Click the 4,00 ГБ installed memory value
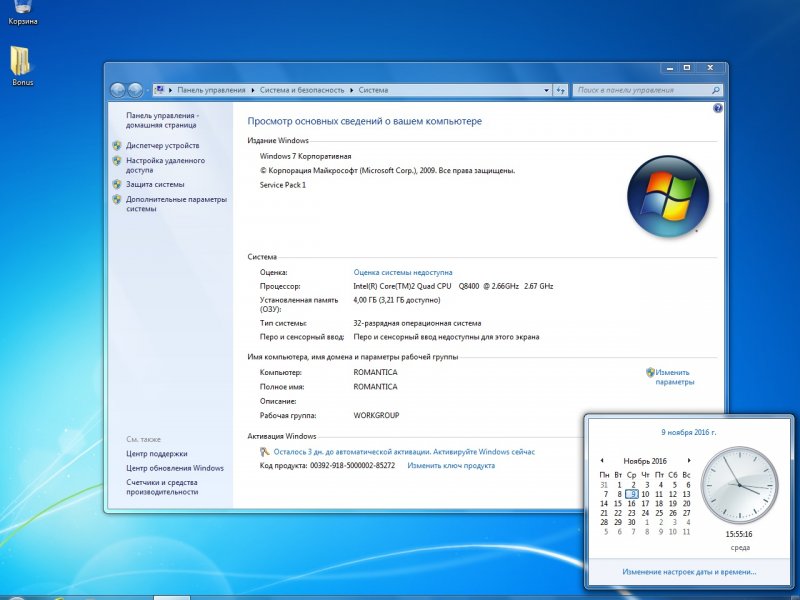The image size is (800, 600). pos(396,300)
